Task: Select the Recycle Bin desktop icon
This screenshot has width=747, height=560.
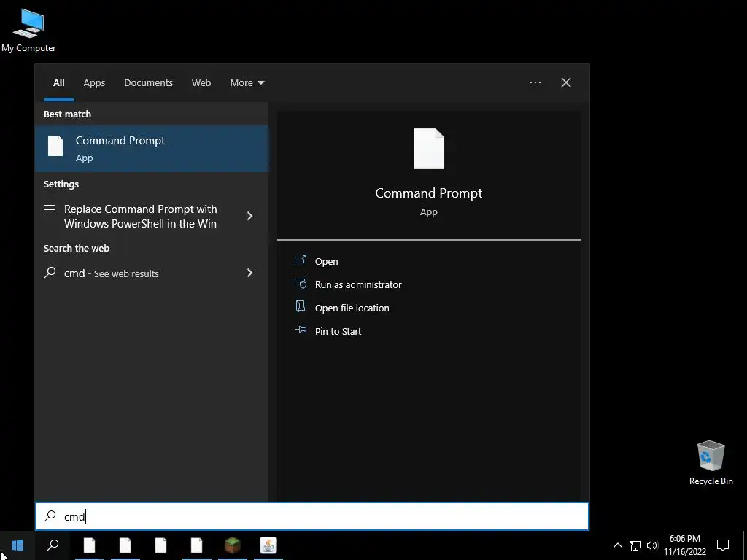Action: 711,463
